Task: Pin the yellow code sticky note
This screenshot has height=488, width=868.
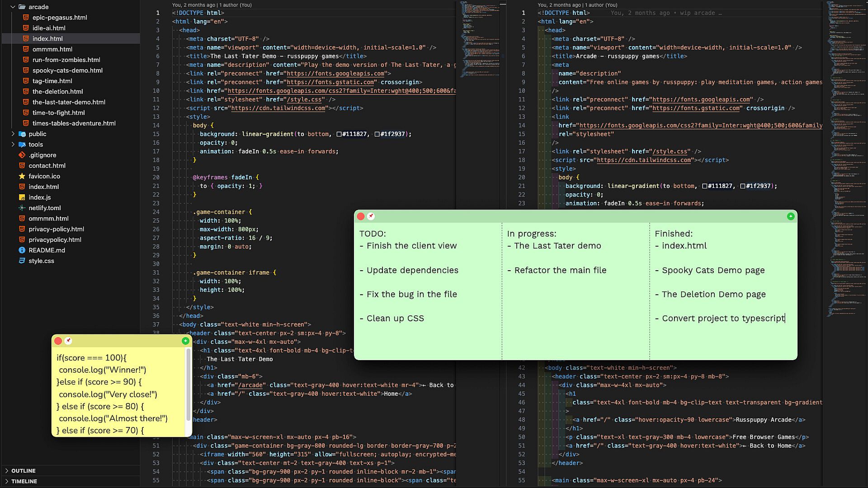Action: (x=68, y=341)
